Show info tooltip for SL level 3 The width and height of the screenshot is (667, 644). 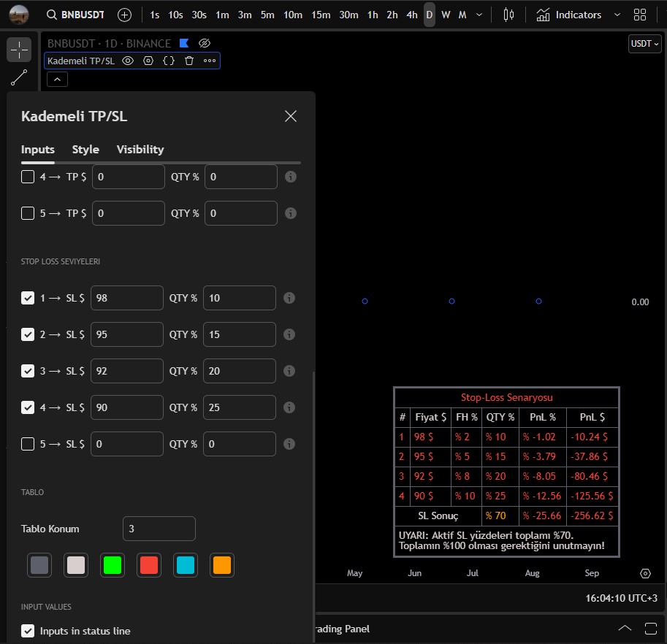(x=289, y=371)
